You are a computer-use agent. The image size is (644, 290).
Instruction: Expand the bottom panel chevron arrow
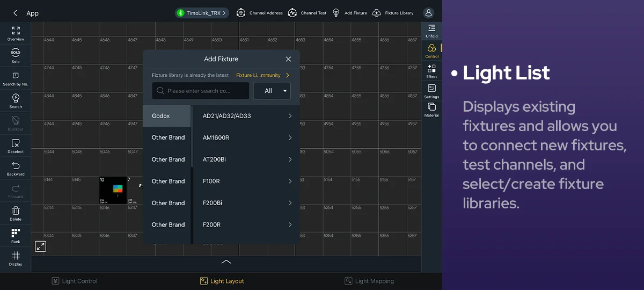point(226,262)
